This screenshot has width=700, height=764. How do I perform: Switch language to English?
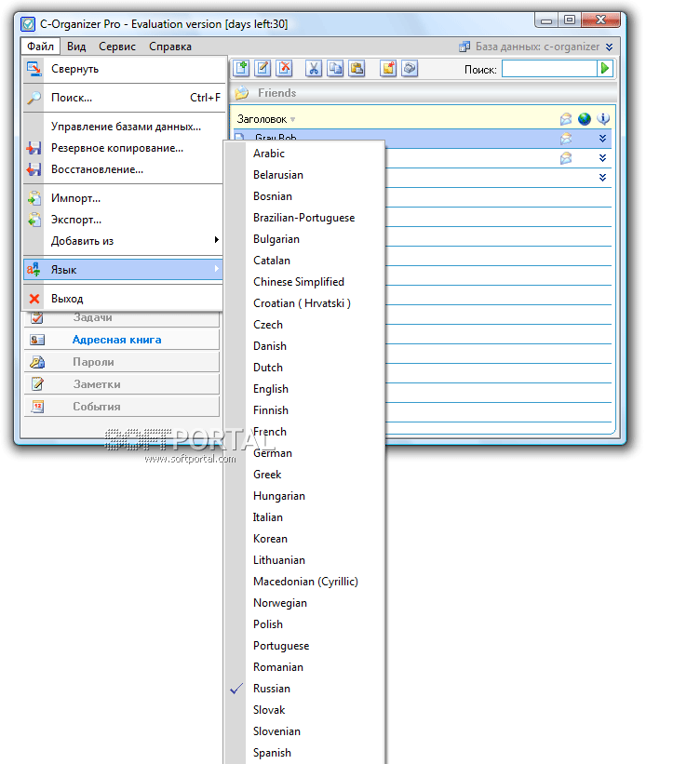[x=304, y=389]
